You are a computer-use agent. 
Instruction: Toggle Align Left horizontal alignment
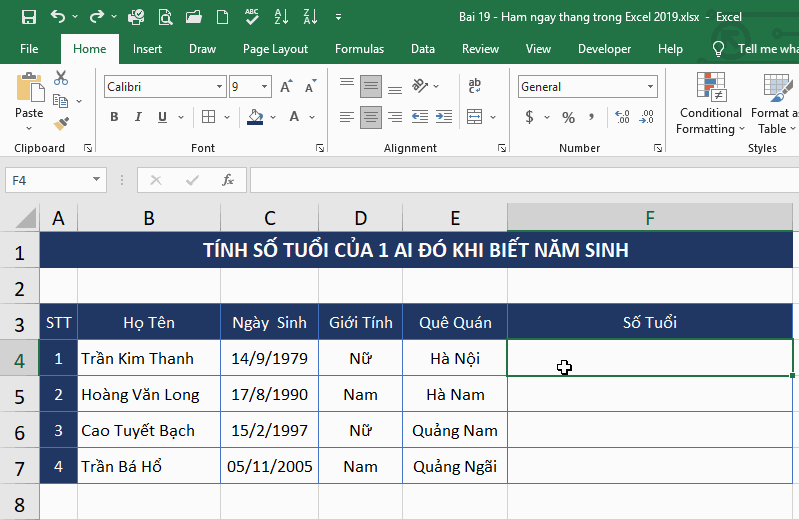[x=347, y=117]
